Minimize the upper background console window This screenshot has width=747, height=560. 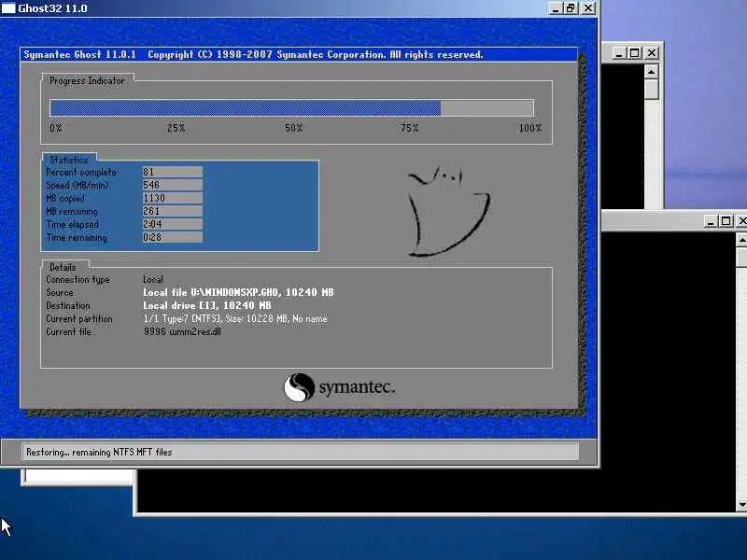click(618, 53)
